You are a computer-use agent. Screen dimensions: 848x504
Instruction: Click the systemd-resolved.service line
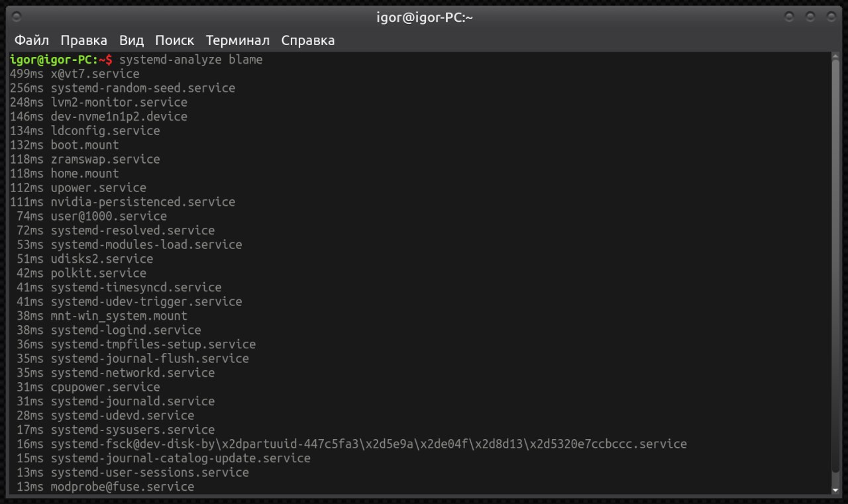pyautogui.click(x=116, y=230)
